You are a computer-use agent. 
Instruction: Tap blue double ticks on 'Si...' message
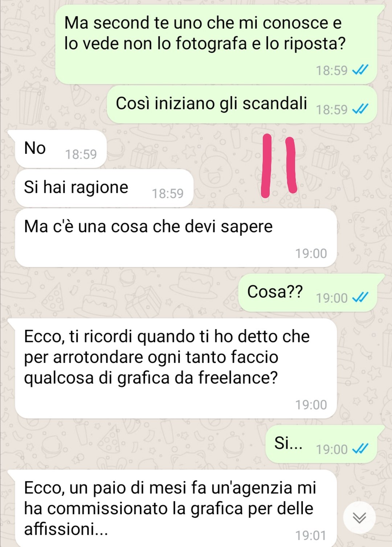tap(361, 449)
